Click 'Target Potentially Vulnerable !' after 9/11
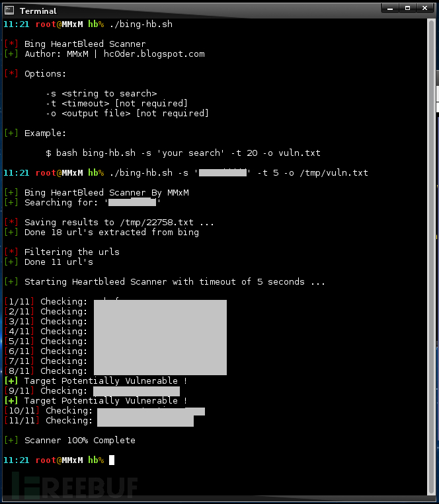Screen dimensions: 439x504 (x=96, y=401)
